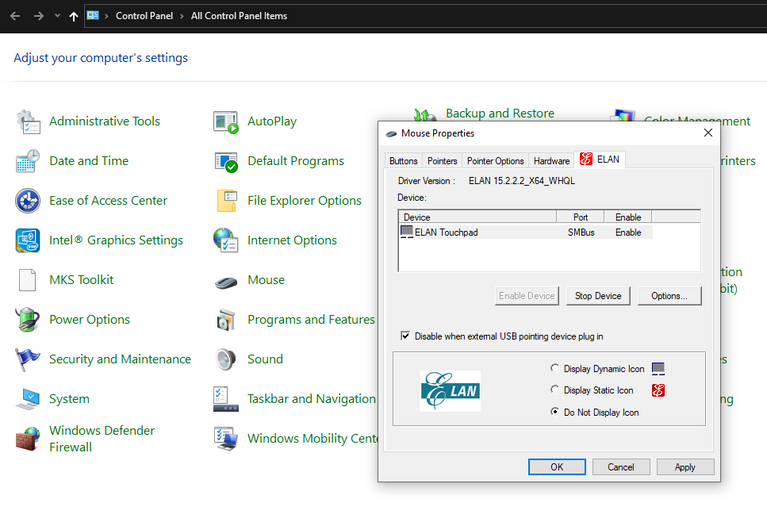
Task: Open the Sound speaker icon
Action: (226, 359)
